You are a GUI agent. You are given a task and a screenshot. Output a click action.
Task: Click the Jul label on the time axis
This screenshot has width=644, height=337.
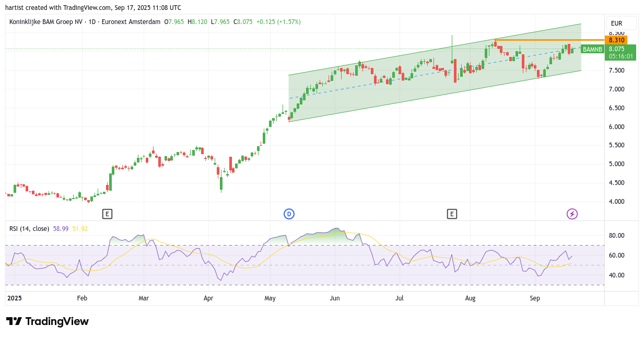point(400,298)
